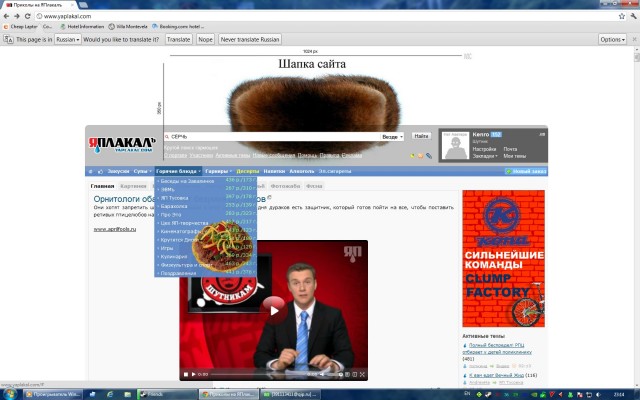Click the video volume speaker icon
640x400 pixels.
click(x=322, y=374)
